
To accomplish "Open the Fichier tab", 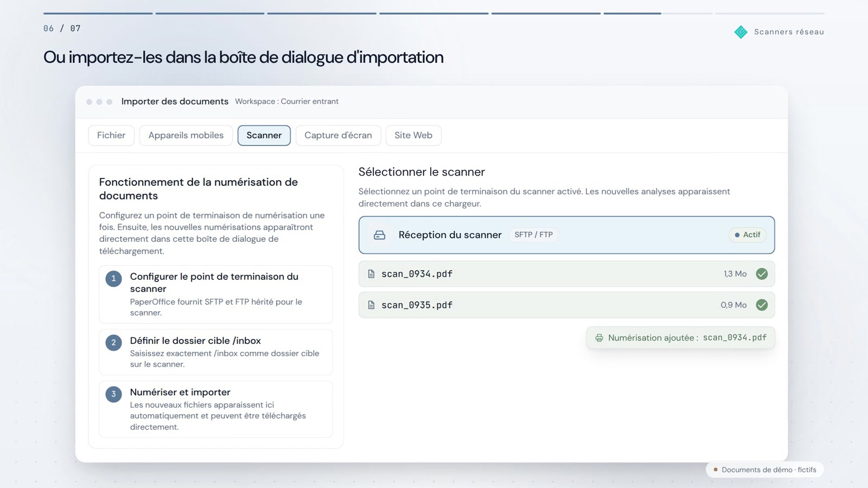I will (x=111, y=136).
